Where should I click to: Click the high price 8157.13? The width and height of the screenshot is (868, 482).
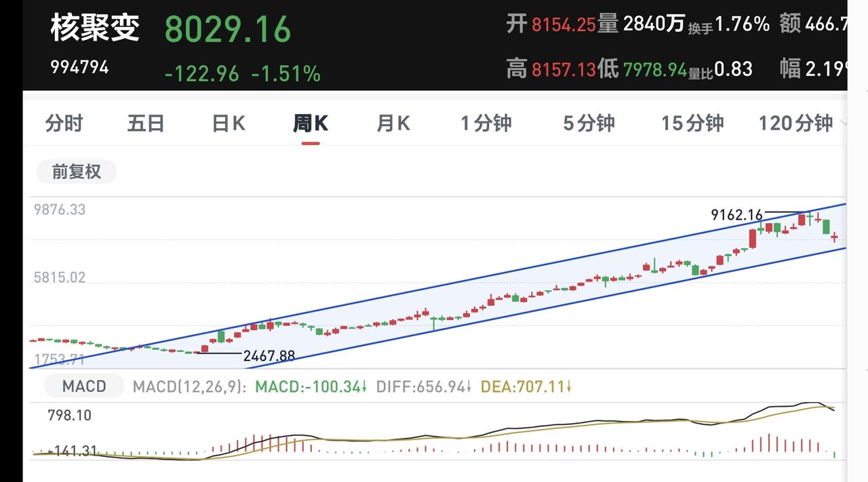(x=564, y=68)
